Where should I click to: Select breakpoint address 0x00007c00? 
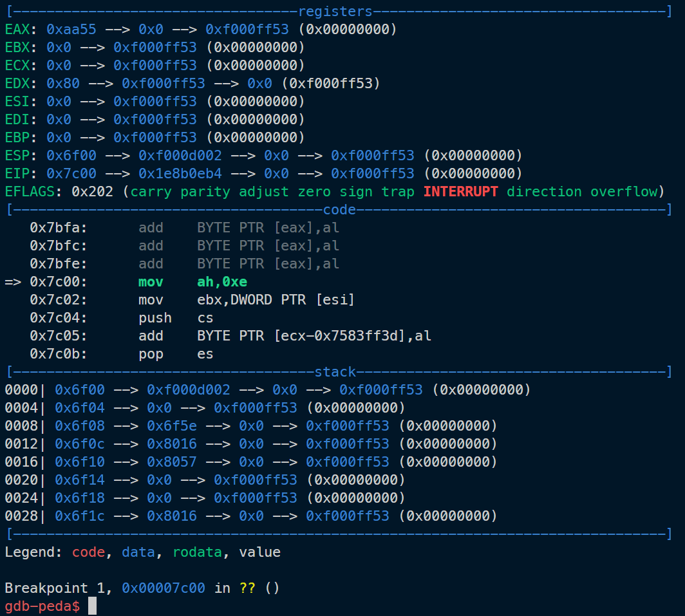click(164, 588)
